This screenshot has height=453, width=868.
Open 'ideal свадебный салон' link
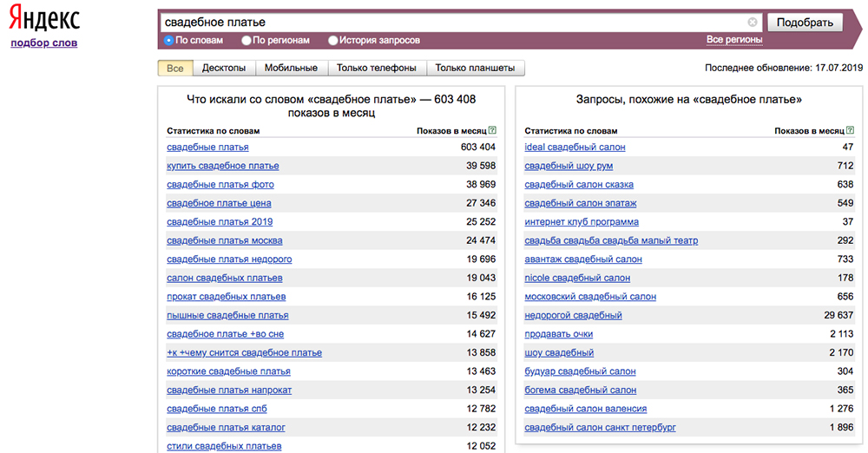575,148
